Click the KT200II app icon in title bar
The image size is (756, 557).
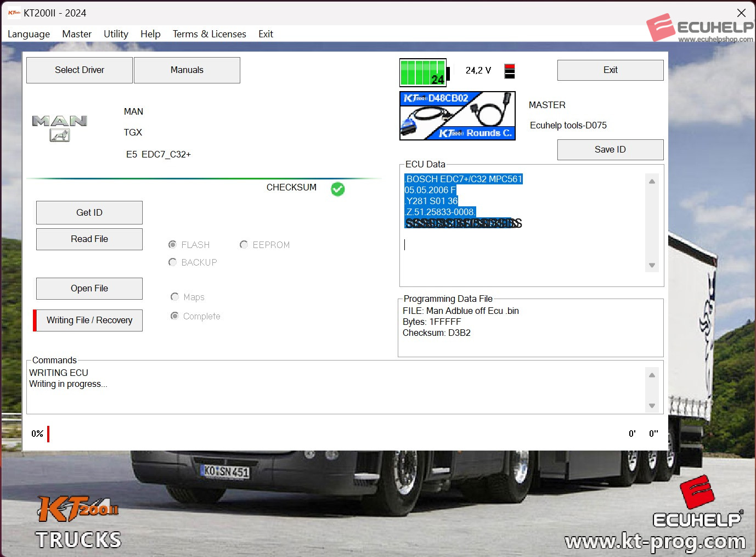[x=14, y=13]
